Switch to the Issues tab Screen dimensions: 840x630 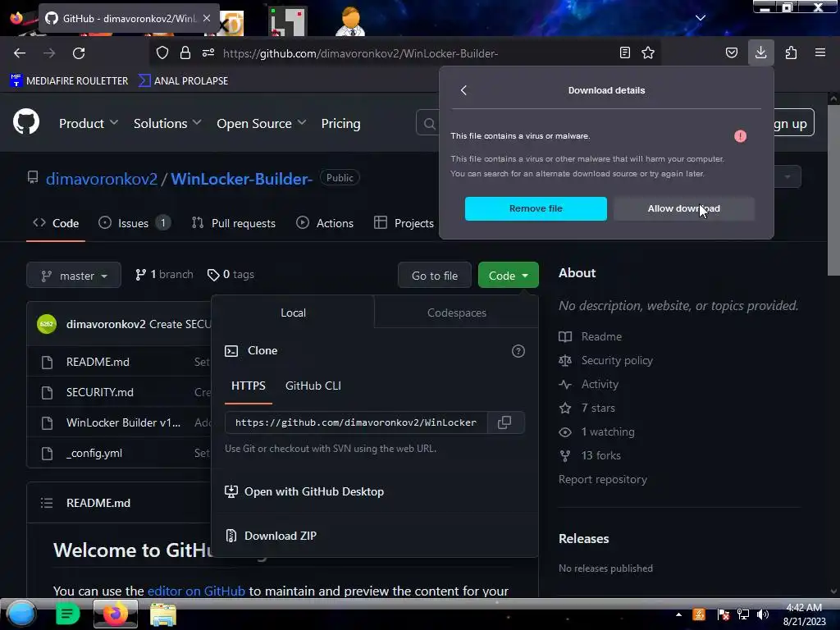pyautogui.click(x=135, y=223)
